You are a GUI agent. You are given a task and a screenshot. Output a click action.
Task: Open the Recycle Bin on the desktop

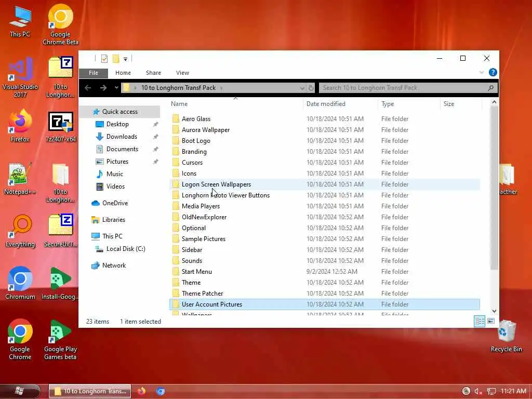click(506, 336)
